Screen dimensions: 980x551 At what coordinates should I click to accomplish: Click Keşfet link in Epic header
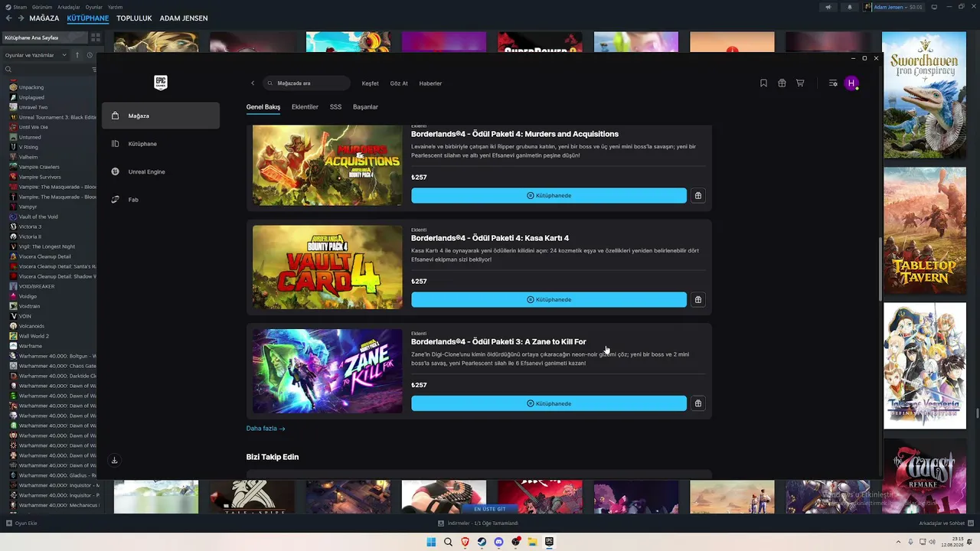[370, 83]
